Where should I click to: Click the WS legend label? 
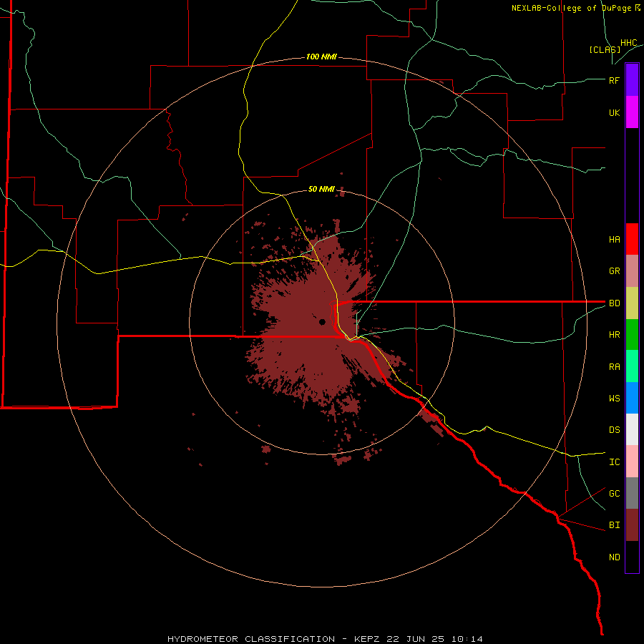click(x=614, y=399)
